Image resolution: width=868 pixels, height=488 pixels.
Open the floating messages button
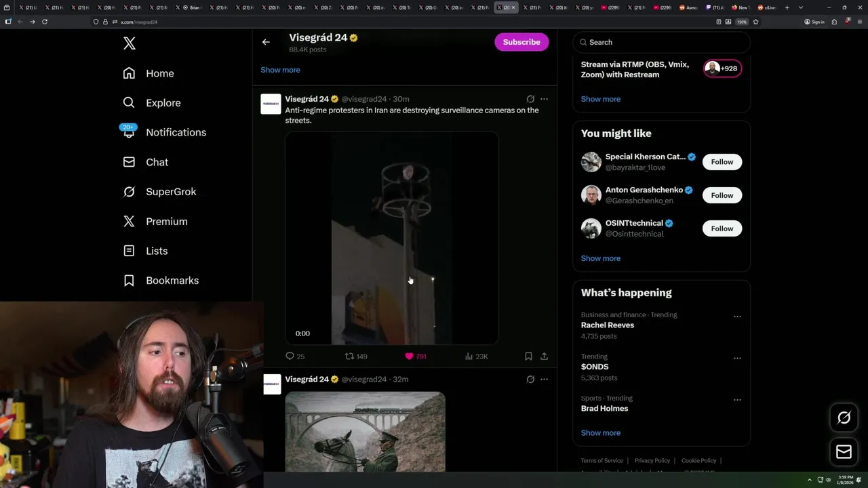coord(844,451)
